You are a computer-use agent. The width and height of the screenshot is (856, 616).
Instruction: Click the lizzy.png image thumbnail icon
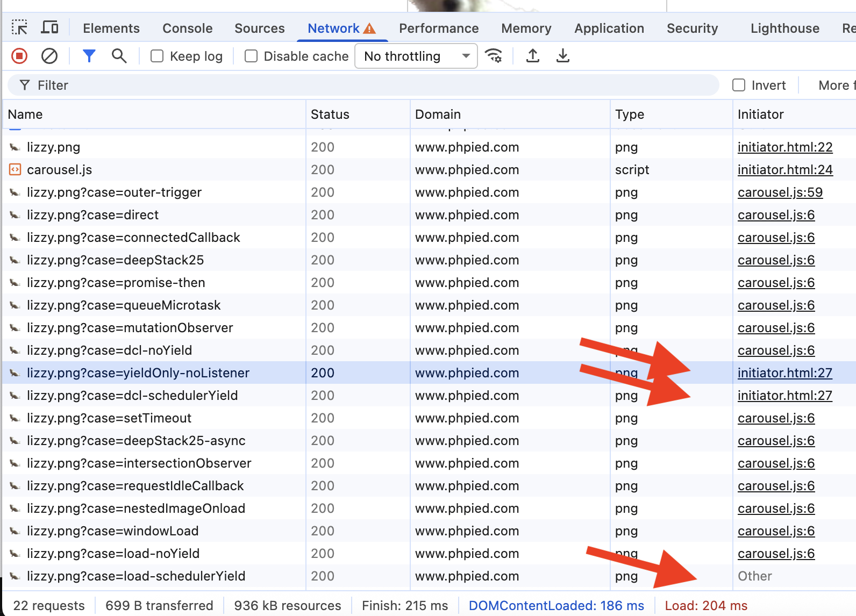coord(15,147)
